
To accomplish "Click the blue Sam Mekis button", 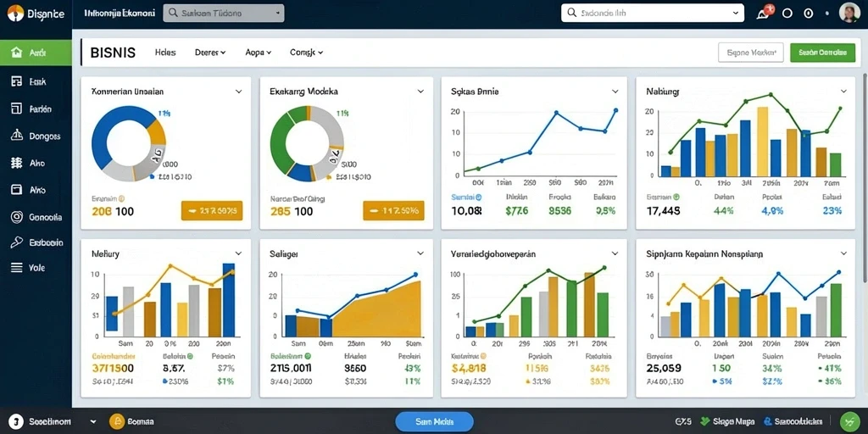I will [435, 422].
